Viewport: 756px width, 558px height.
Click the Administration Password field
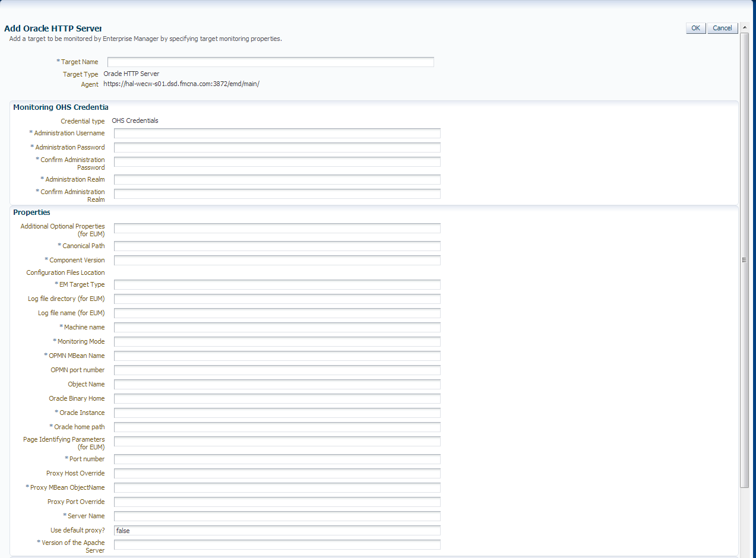tap(277, 147)
